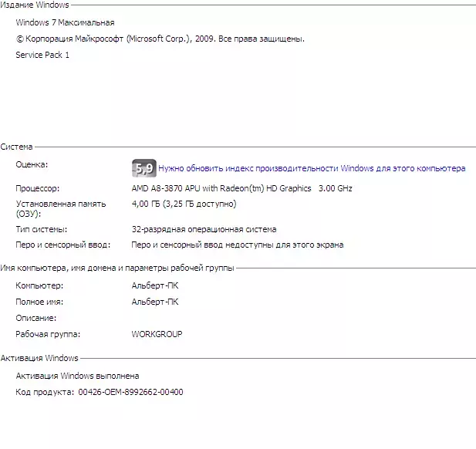
Task: Select the 'WORKGROUP' value
Action: pyautogui.click(x=157, y=334)
